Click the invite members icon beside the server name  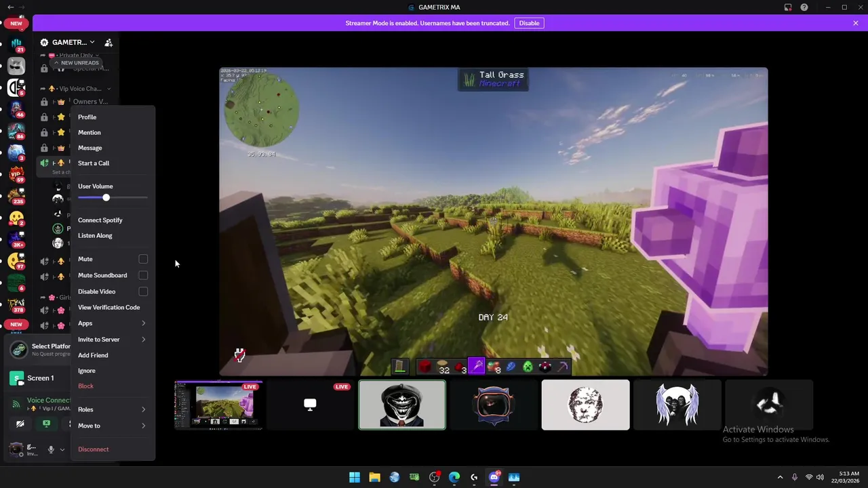pos(108,42)
